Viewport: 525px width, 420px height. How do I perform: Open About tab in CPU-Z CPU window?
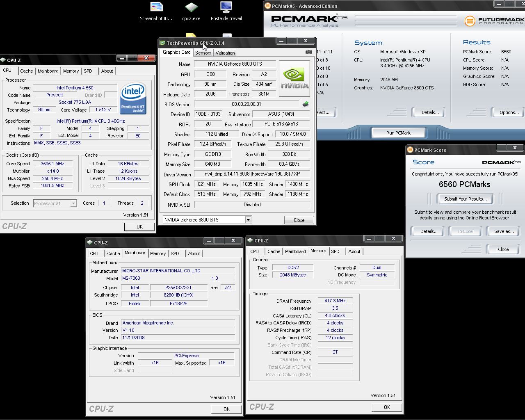click(107, 71)
